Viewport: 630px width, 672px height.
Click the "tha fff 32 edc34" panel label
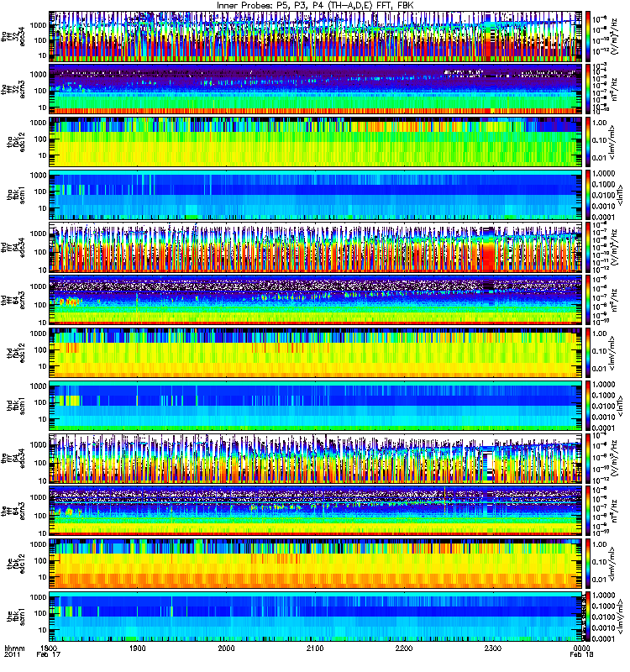[x=13, y=37]
